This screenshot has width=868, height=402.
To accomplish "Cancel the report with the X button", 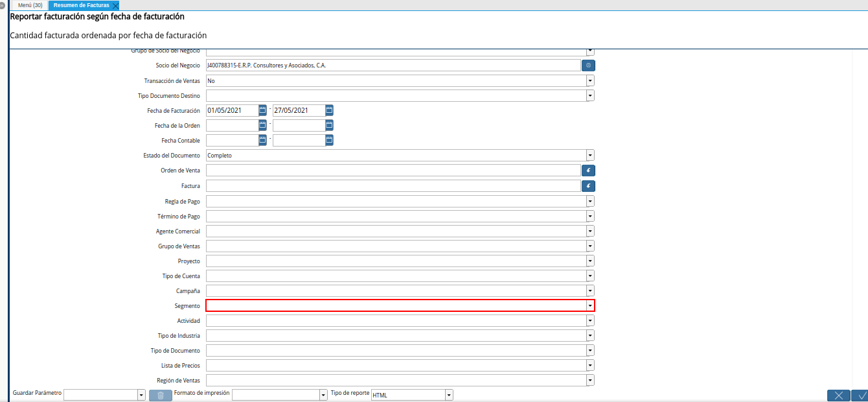I will coord(838,396).
